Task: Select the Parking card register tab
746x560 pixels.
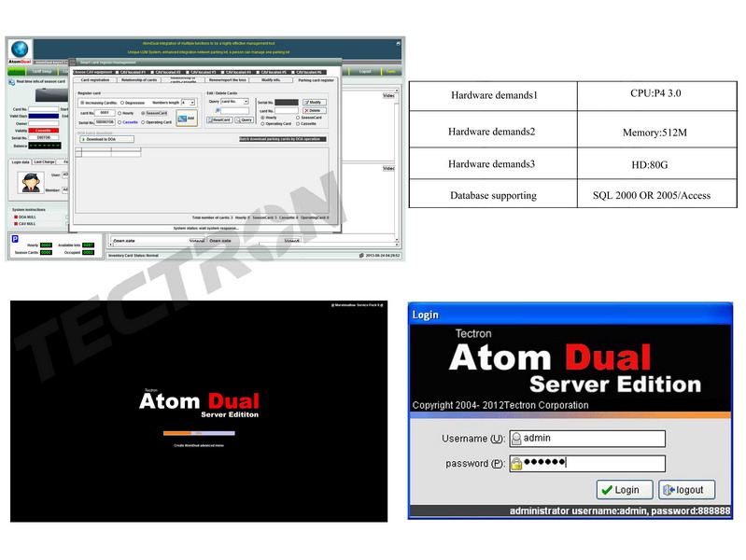Action: click(x=316, y=80)
